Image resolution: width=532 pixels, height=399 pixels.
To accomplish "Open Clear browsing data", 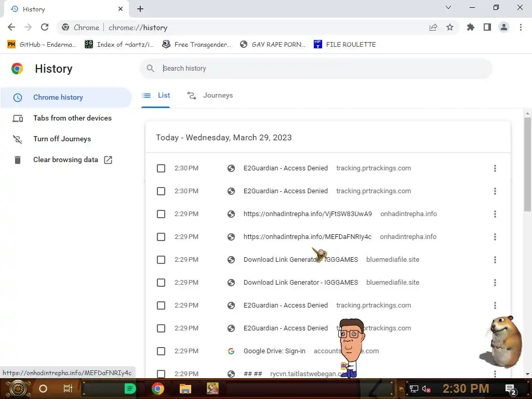I will tap(66, 159).
